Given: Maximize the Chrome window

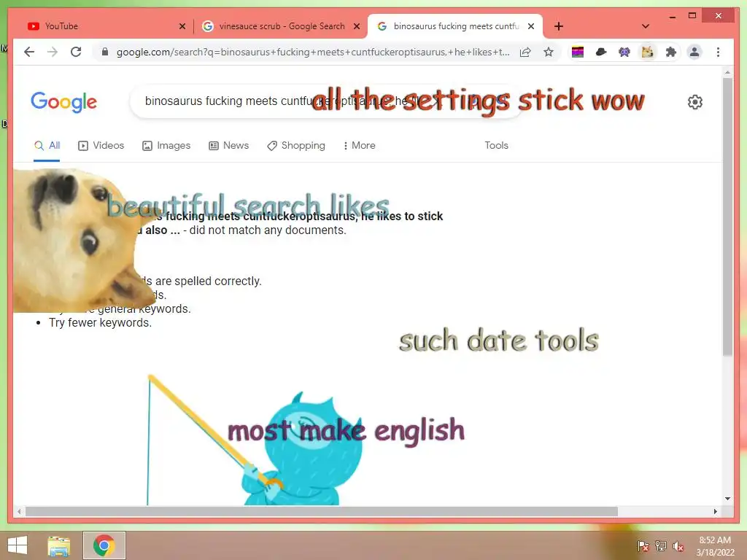Looking at the screenshot, I should coord(692,16).
